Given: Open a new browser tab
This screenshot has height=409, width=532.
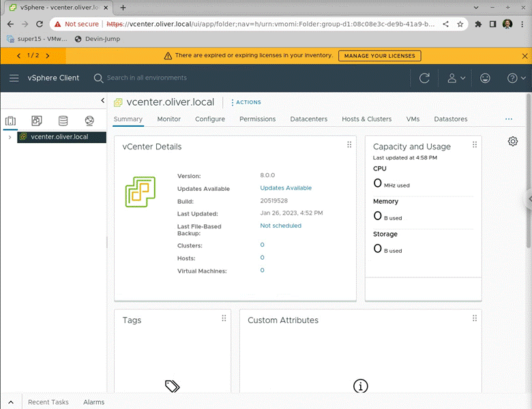Looking at the screenshot, I should [123, 7].
